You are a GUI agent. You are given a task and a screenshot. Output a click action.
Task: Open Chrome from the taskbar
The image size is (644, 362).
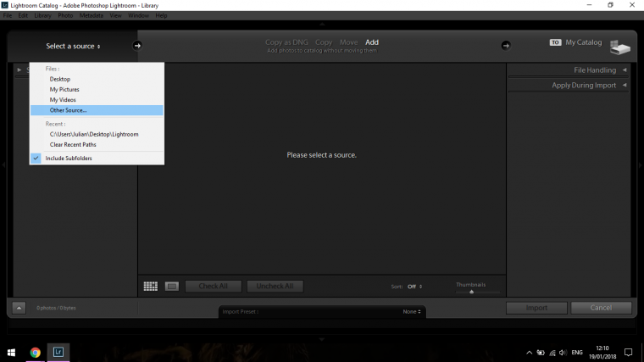(36, 352)
